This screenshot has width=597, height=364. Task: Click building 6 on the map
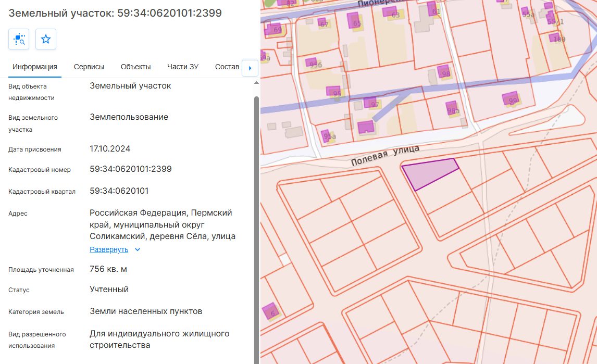coord(270,311)
